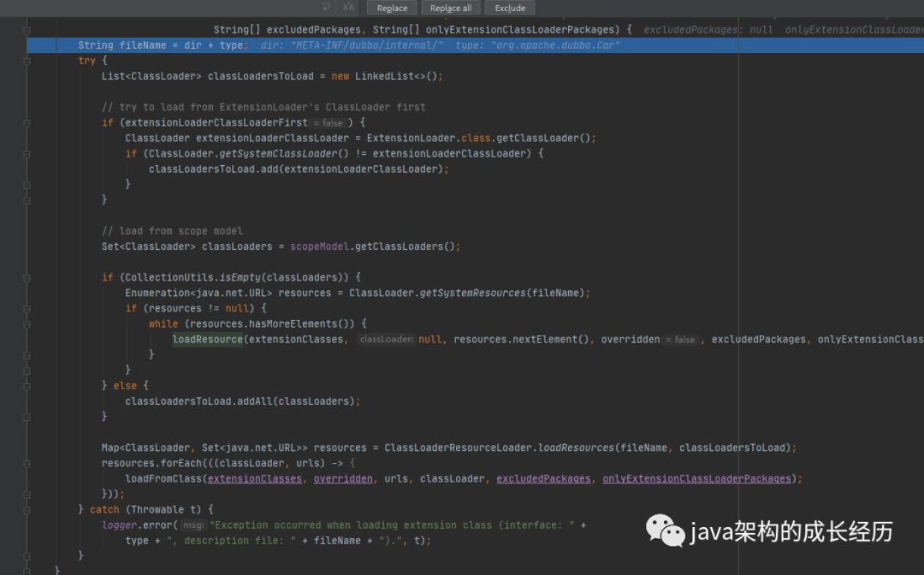Click the = false hint after extensionLoaderClassLoaderFirst
924x575 pixels.
point(329,122)
